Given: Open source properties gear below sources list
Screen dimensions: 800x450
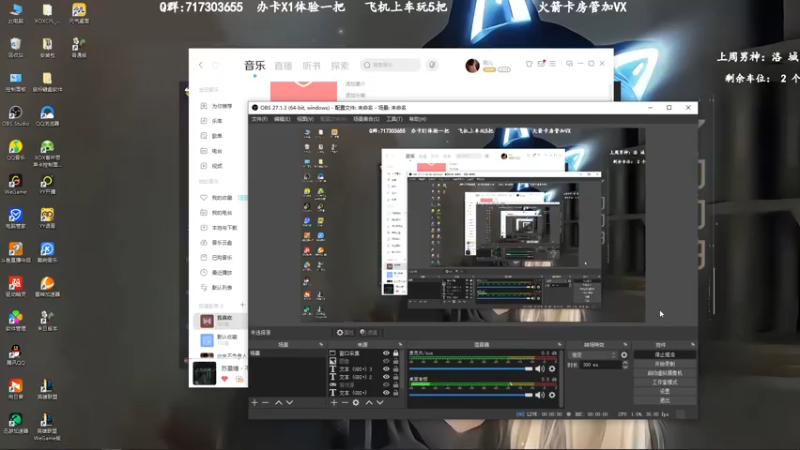Looking at the screenshot, I should click(356, 403).
